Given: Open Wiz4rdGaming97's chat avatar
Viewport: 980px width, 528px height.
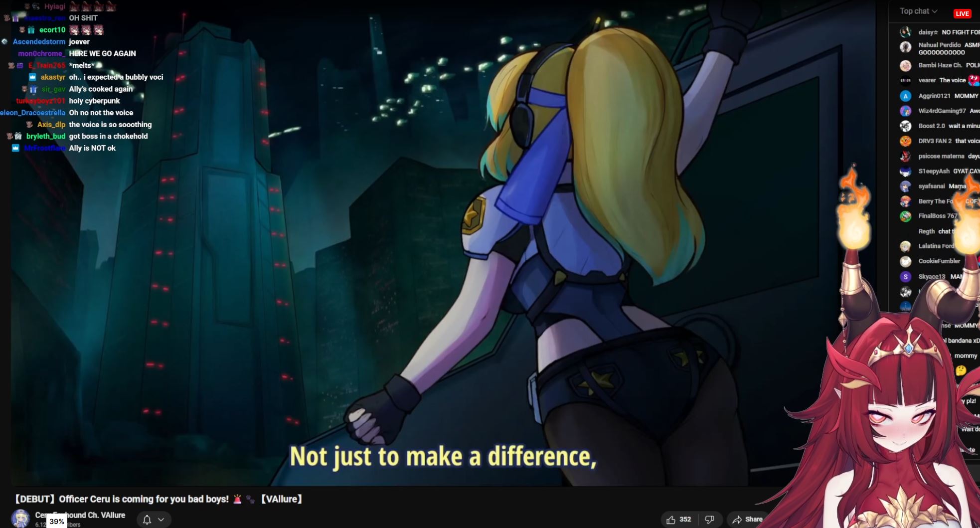Looking at the screenshot, I should tap(906, 111).
